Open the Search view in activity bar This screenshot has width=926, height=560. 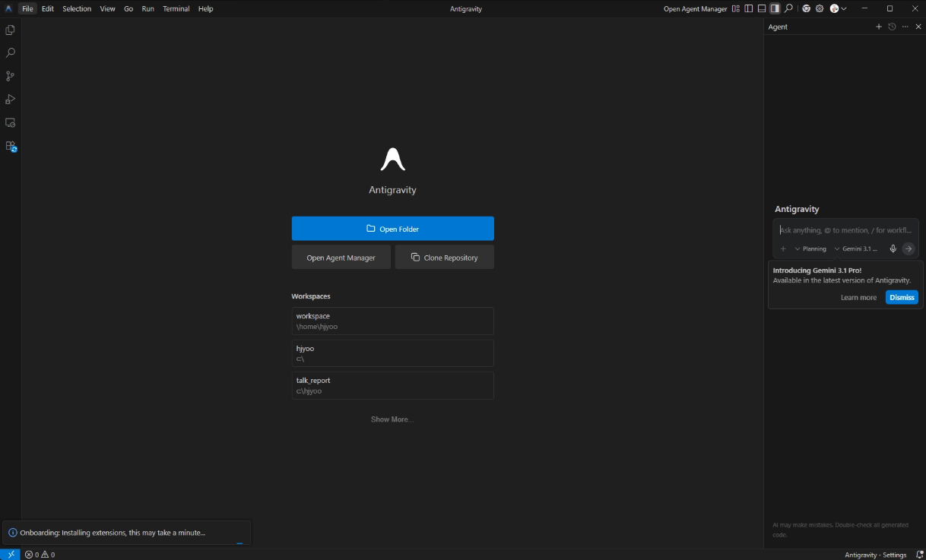point(11,53)
